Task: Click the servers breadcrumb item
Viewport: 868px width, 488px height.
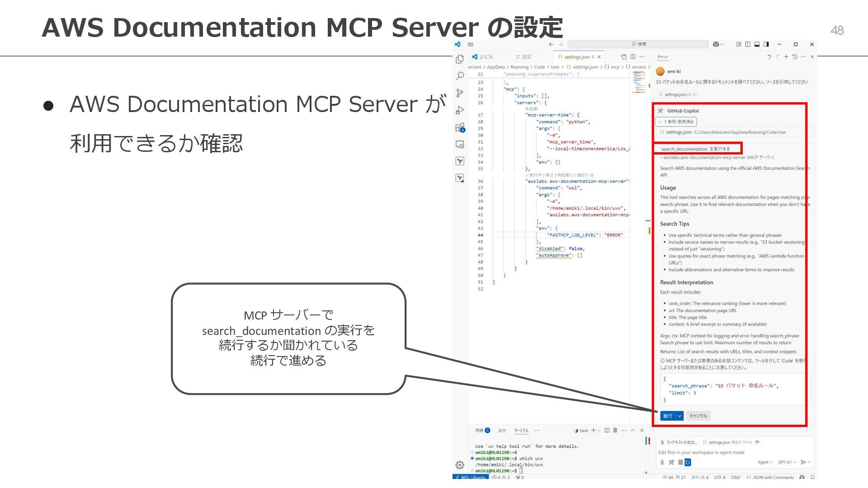Action: coord(636,67)
